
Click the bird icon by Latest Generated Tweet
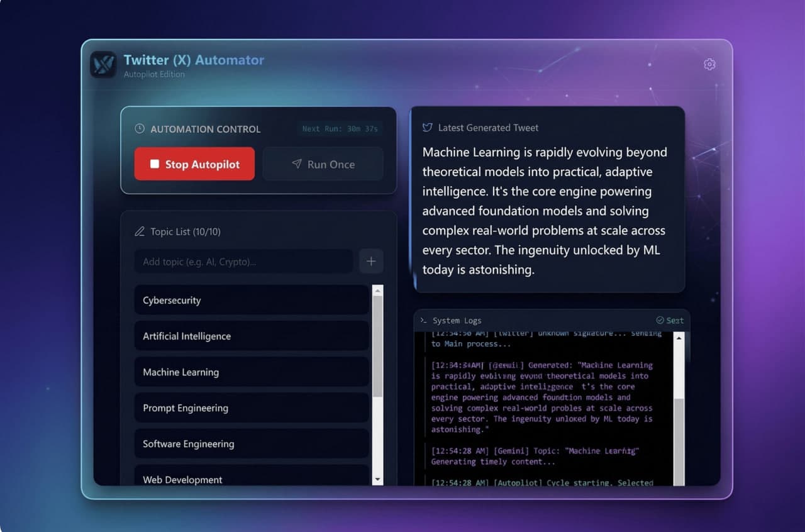pyautogui.click(x=427, y=128)
